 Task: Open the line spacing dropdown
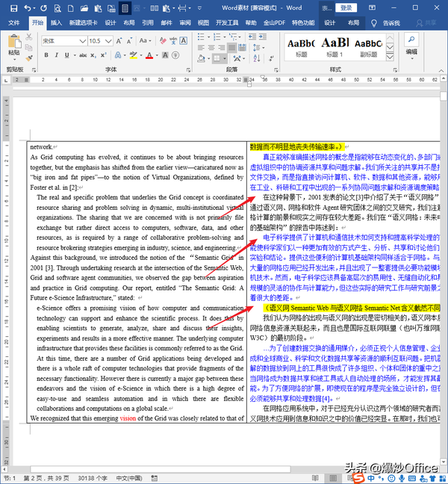tap(258, 47)
